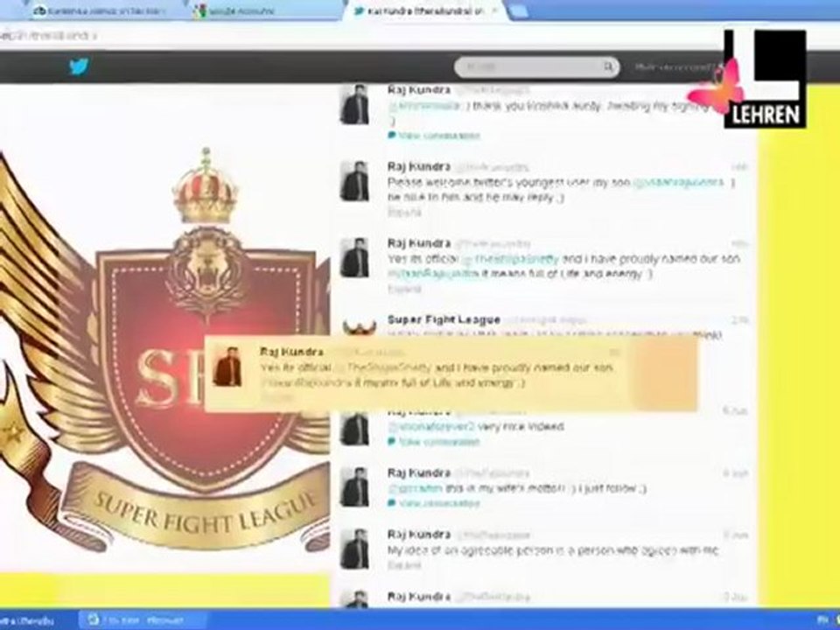Click the magnifier icon in search box
Viewport: 840px width, 630px height.
point(608,67)
